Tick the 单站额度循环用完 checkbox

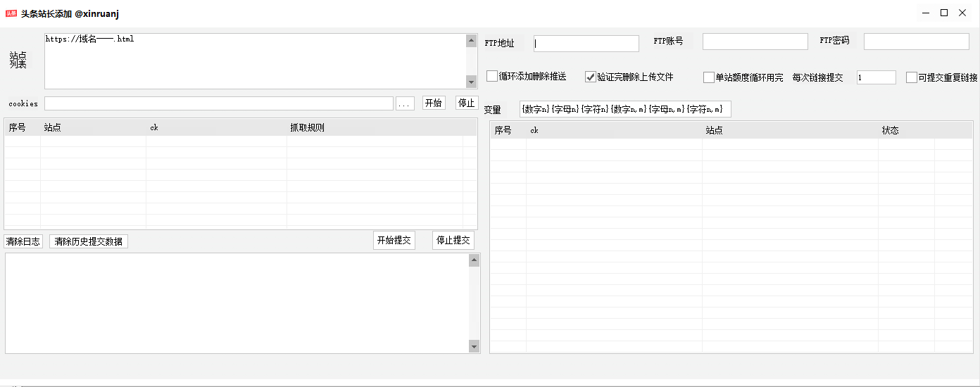(x=709, y=77)
